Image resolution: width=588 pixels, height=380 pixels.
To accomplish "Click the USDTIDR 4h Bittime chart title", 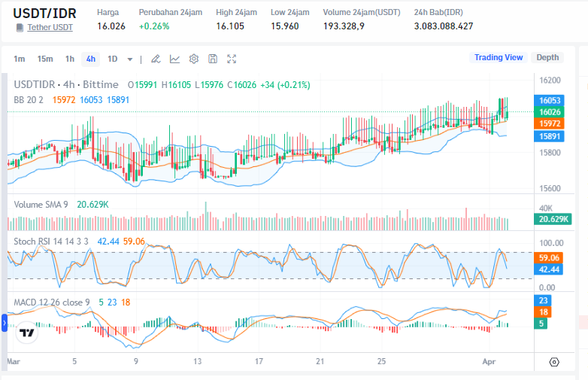I will pos(66,85).
